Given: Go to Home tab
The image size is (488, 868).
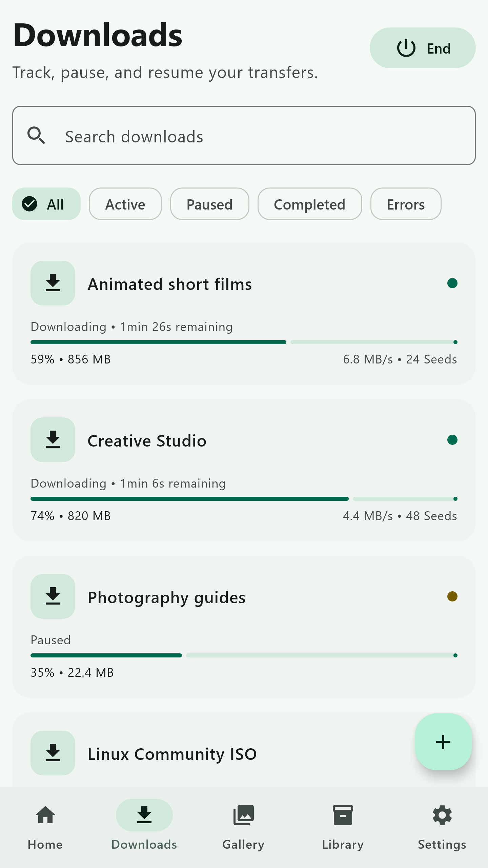Looking at the screenshot, I should pos(45,827).
